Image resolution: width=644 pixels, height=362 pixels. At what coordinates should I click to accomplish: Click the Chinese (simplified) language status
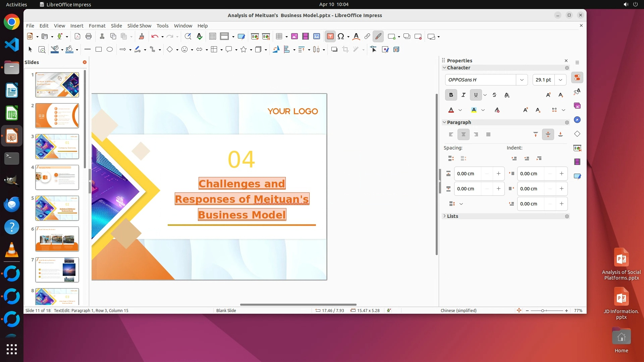[x=459, y=311]
